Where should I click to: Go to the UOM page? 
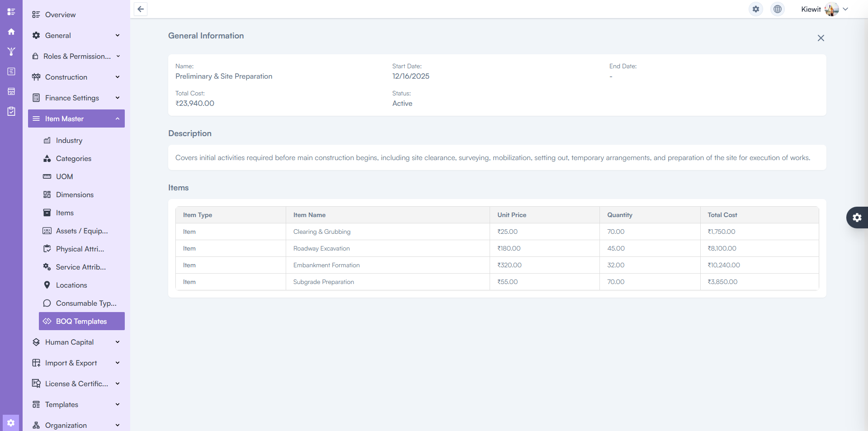[64, 176]
